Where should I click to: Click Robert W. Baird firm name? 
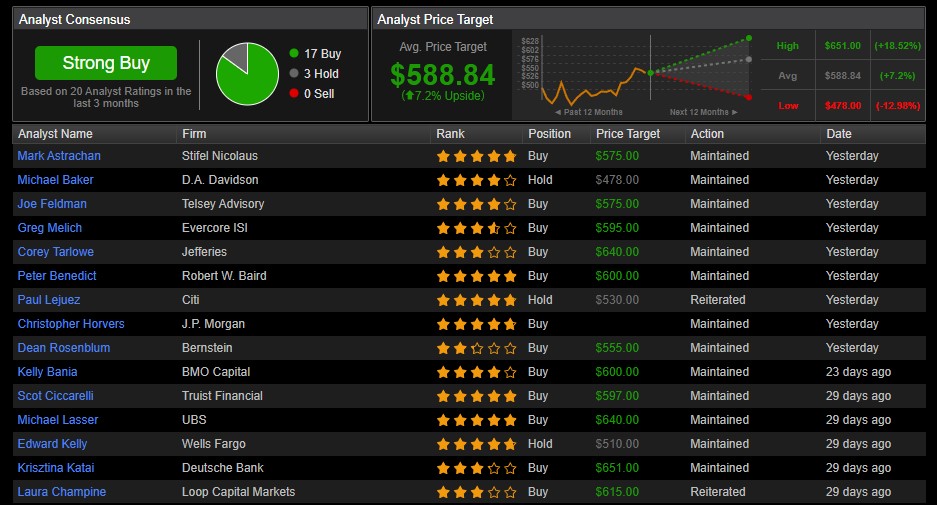coord(224,276)
